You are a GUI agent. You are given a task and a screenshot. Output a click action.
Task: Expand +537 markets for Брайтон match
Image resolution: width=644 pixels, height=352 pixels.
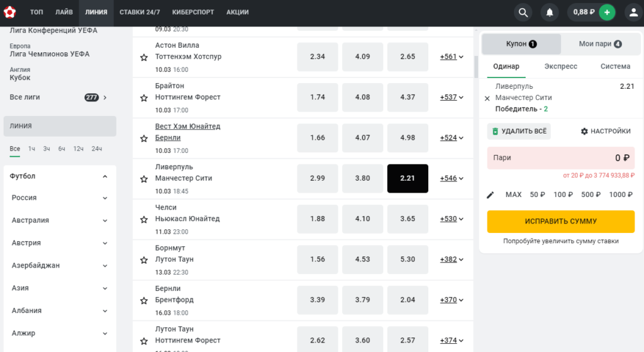click(x=452, y=98)
